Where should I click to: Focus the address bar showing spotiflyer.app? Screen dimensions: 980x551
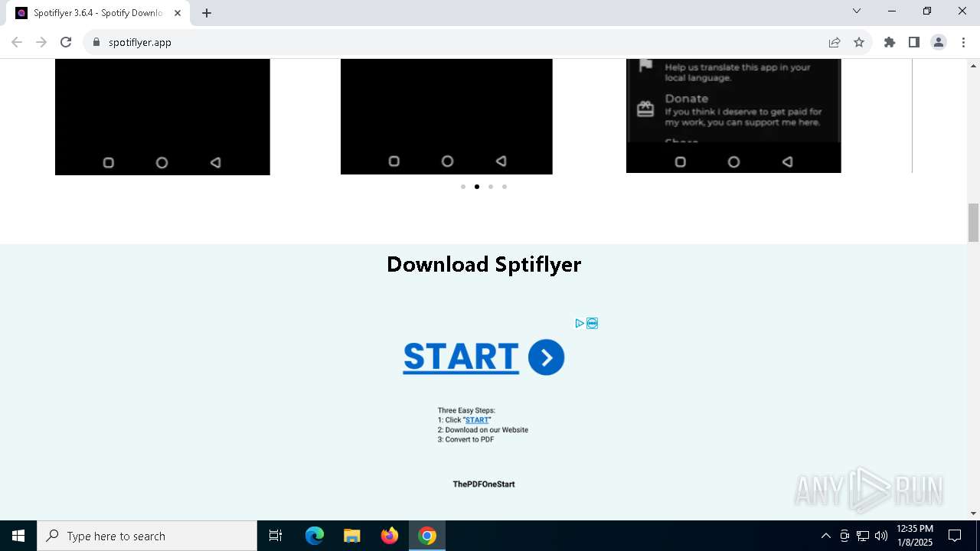(x=459, y=42)
